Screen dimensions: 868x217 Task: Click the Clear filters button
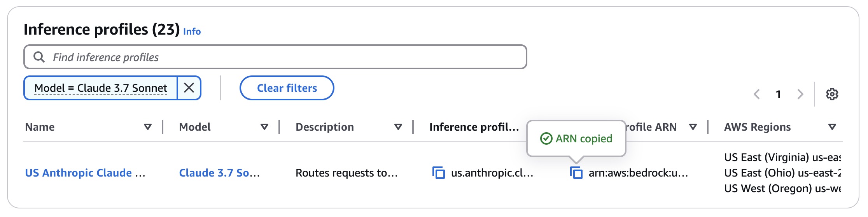coord(287,88)
